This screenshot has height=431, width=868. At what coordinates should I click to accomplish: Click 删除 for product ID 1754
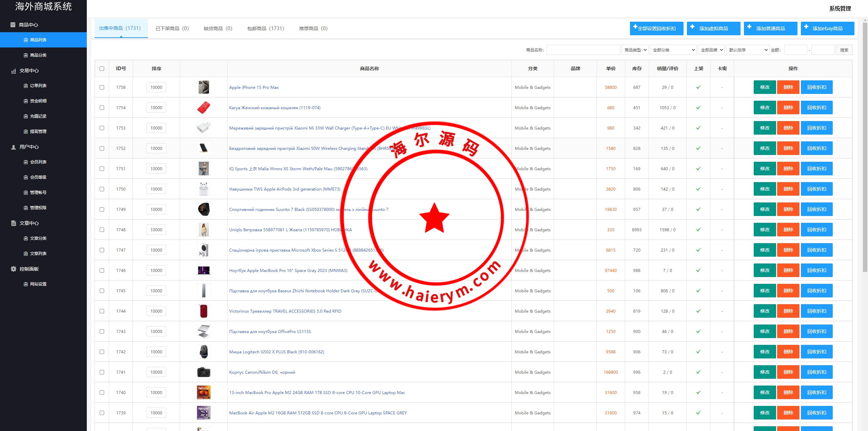click(788, 107)
